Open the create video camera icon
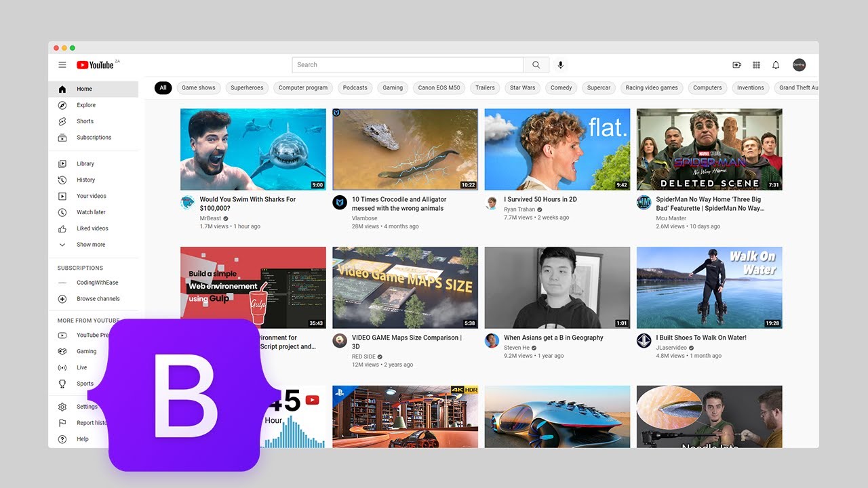 coord(737,65)
